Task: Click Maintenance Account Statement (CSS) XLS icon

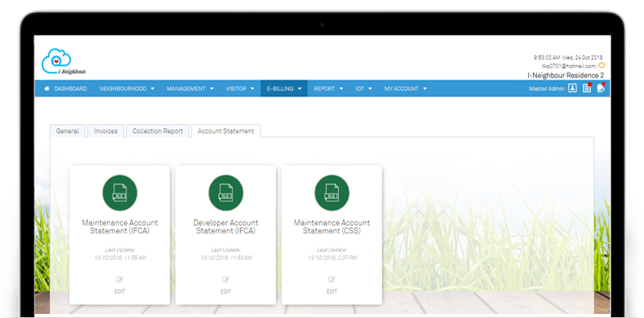Action: 332,192
